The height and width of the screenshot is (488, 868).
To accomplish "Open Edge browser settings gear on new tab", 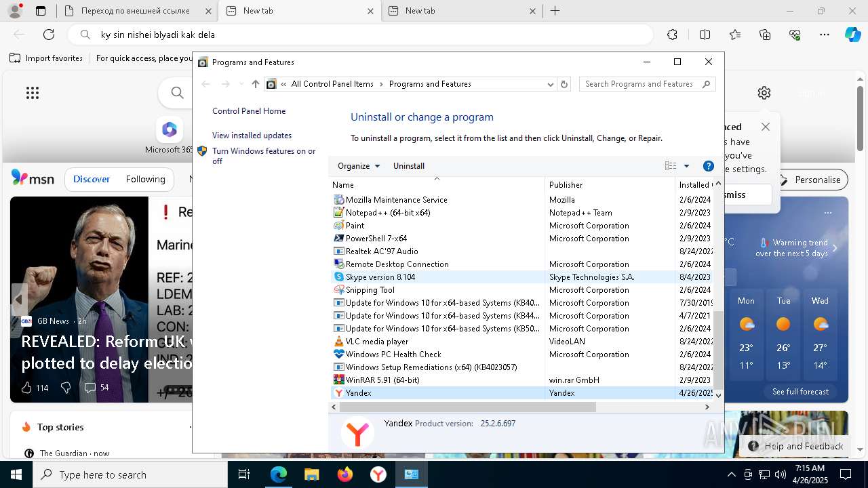I will point(764,93).
